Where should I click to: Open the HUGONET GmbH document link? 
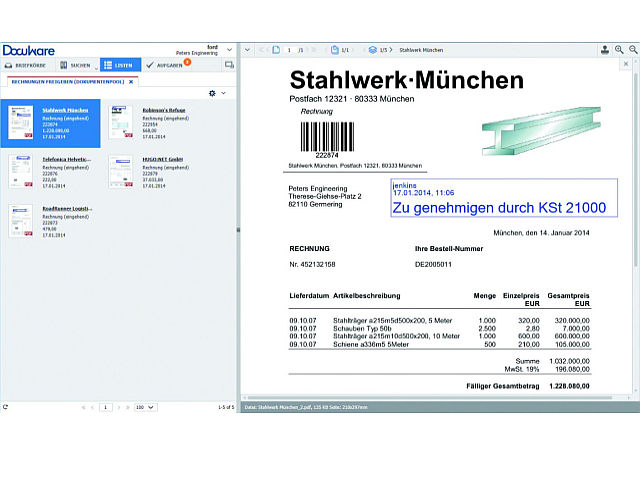point(162,159)
